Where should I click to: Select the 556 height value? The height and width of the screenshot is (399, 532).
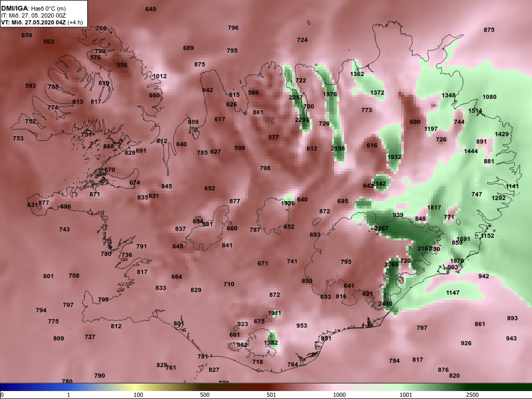tap(122, 65)
